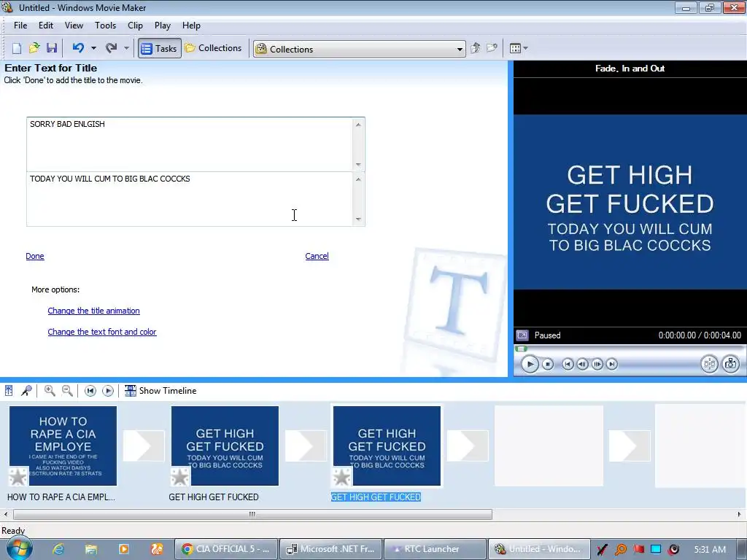Play the preview monitor

[x=530, y=365]
